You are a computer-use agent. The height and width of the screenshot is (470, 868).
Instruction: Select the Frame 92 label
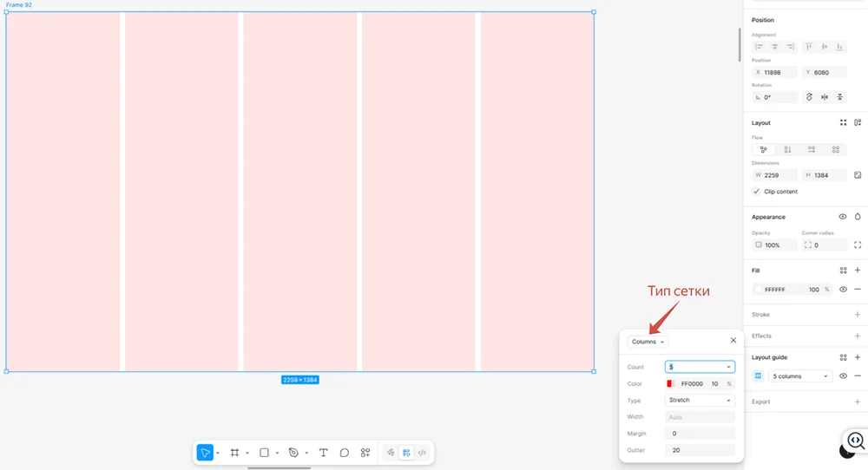[x=19, y=4]
